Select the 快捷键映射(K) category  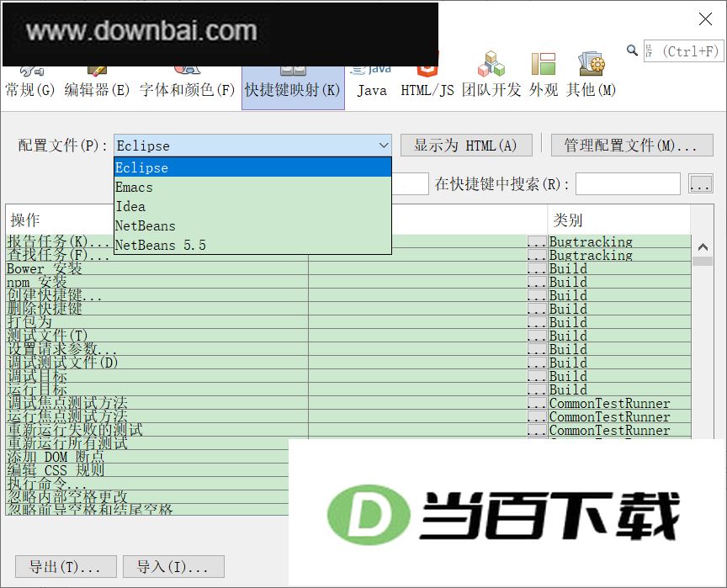[x=293, y=87]
